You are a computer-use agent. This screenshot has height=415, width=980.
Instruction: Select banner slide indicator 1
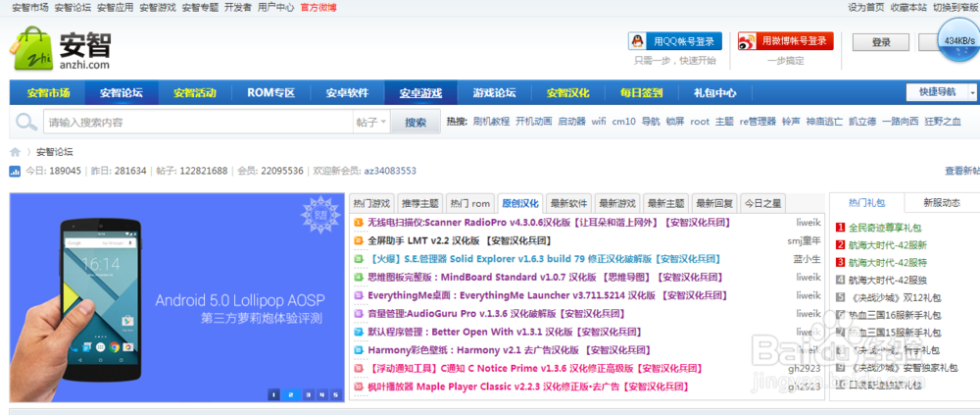273,394
